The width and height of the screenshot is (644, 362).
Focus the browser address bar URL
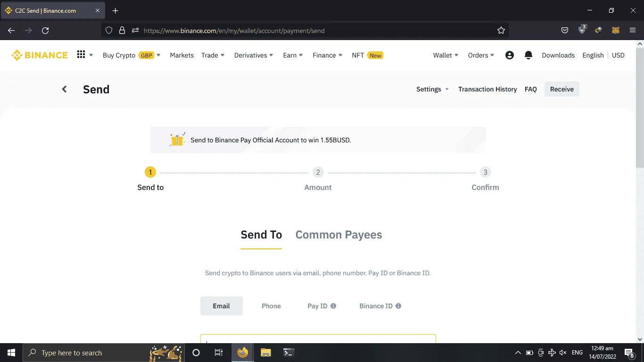[234, 31]
